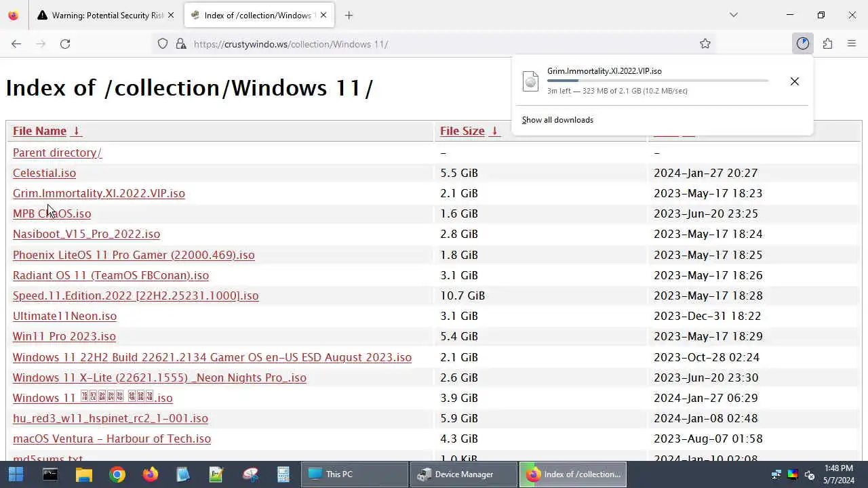
Task: Open the network tray icon
Action: click(776, 474)
